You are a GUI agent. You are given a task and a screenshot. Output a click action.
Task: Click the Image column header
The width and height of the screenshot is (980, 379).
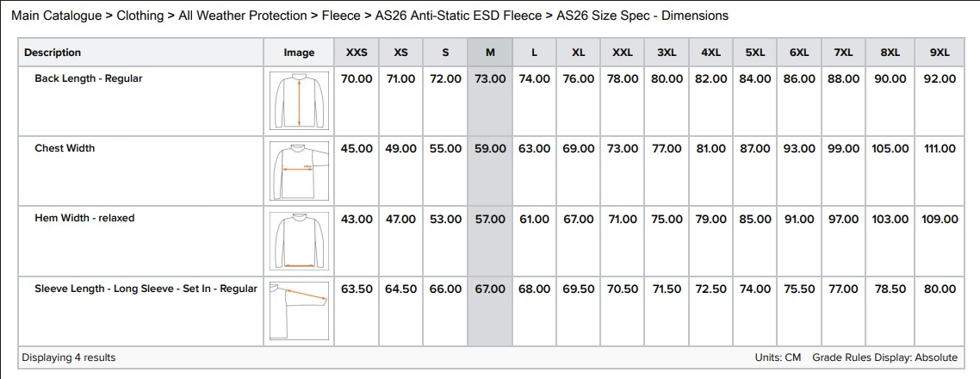(x=299, y=53)
